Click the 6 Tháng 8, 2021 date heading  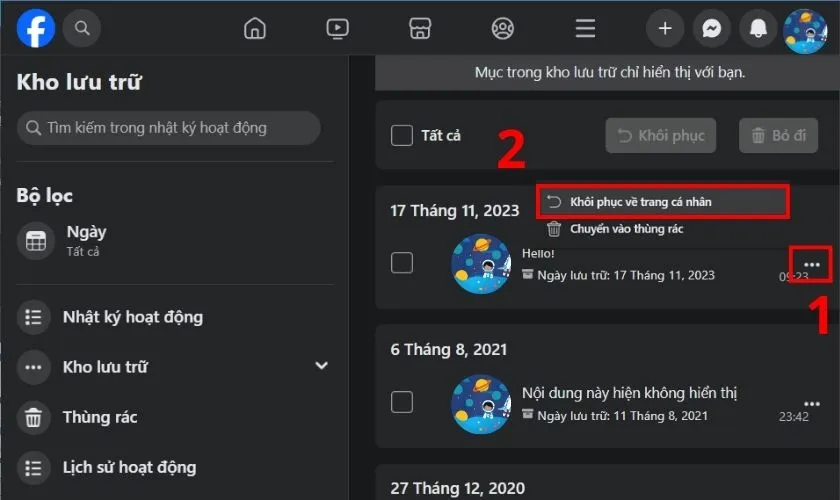pos(448,349)
